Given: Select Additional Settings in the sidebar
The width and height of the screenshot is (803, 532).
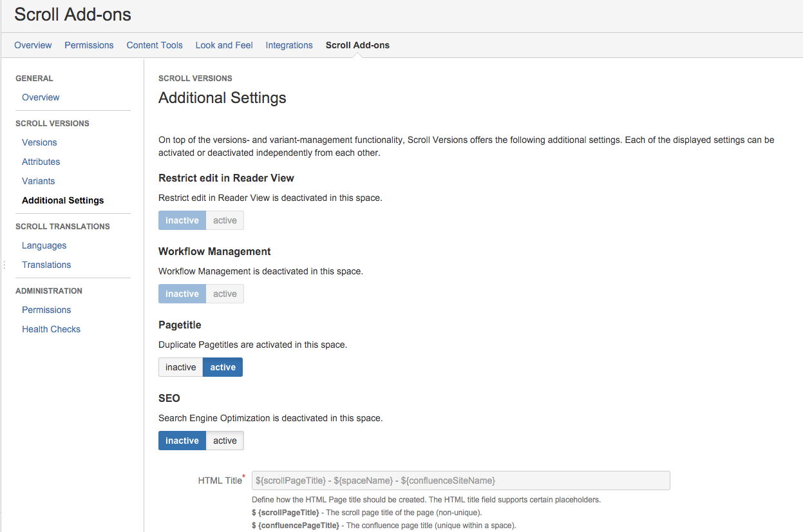Looking at the screenshot, I should tap(62, 200).
